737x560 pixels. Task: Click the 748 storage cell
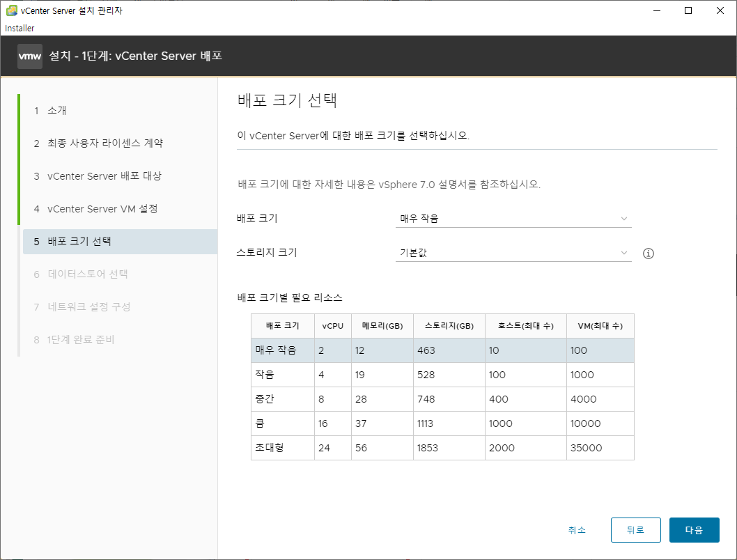click(x=449, y=399)
